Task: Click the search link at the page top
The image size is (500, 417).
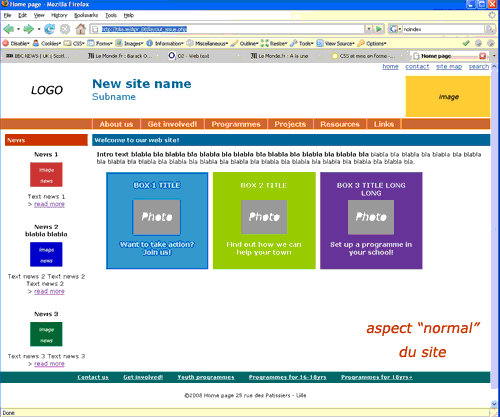Action: [479, 67]
